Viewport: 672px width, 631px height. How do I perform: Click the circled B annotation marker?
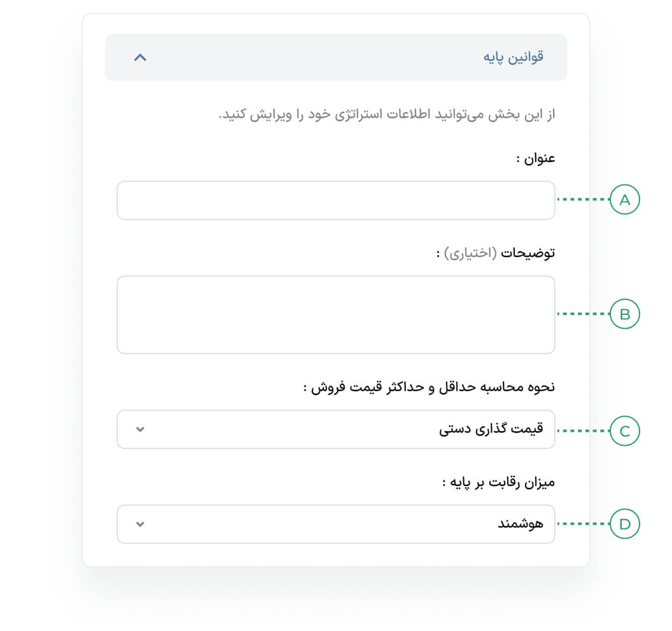[624, 314]
